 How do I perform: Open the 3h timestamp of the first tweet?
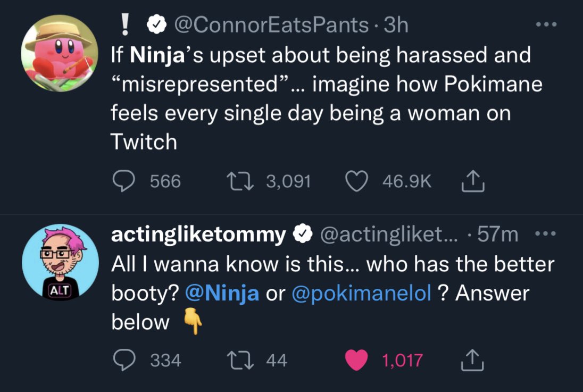396,25
